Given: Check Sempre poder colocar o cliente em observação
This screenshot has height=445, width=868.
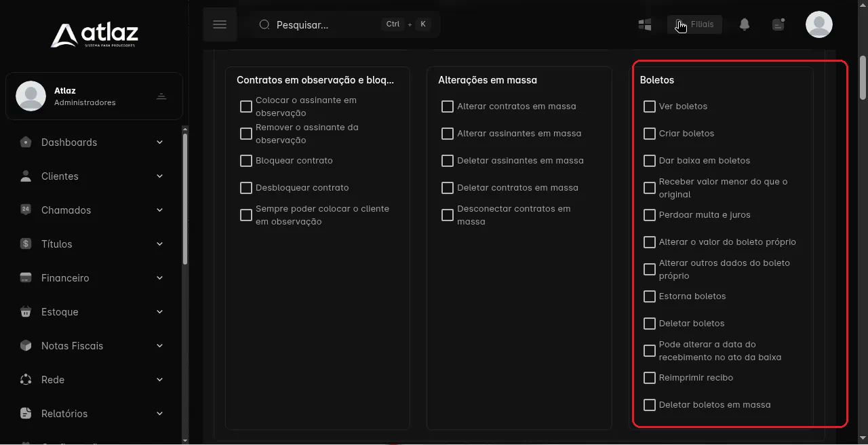Looking at the screenshot, I should click(246, 215).
